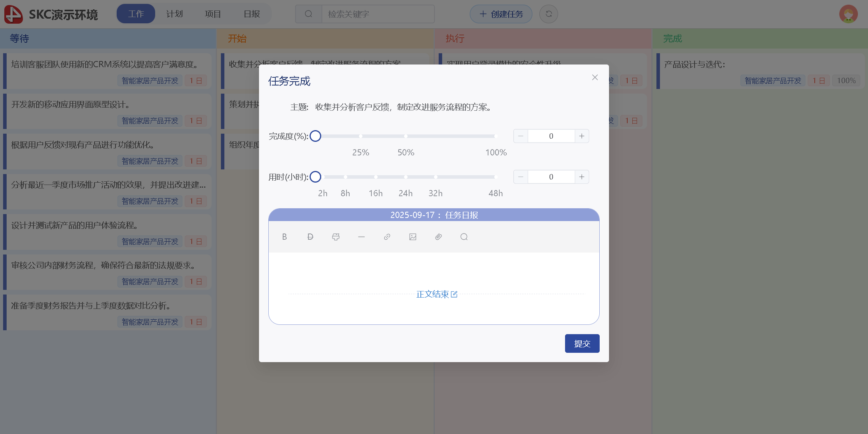Insert a hyperlink using the link icon
The width and height of the screenshot is (868, 434).
click(x=387, y=237)
